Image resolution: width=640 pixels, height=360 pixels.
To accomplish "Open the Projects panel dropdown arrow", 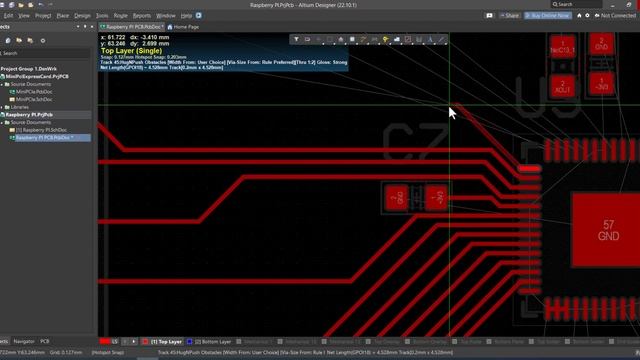I will pos(78,27).
